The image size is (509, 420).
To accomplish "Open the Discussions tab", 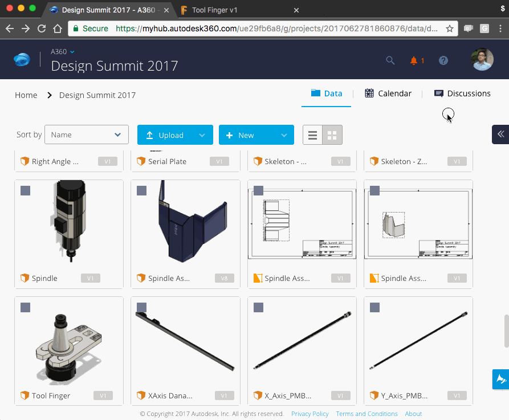I will (462, 93).
